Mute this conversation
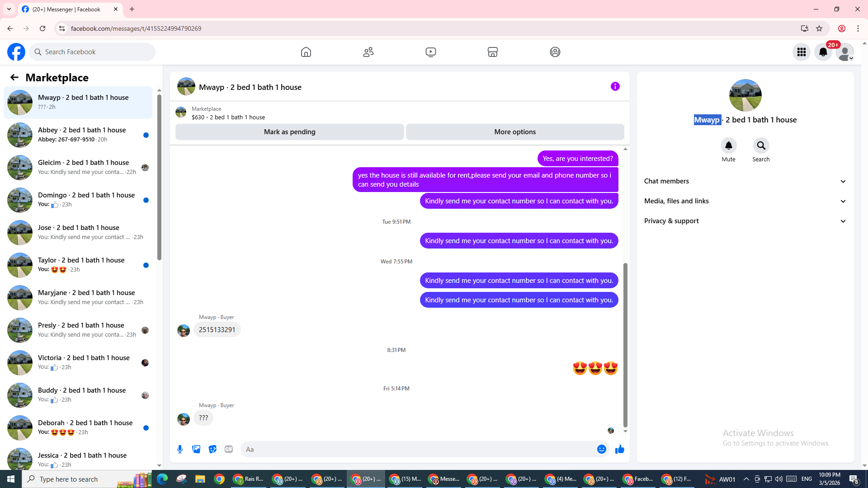Image resolution: width=868 pixels, height=488 pixels. (728, 146)
